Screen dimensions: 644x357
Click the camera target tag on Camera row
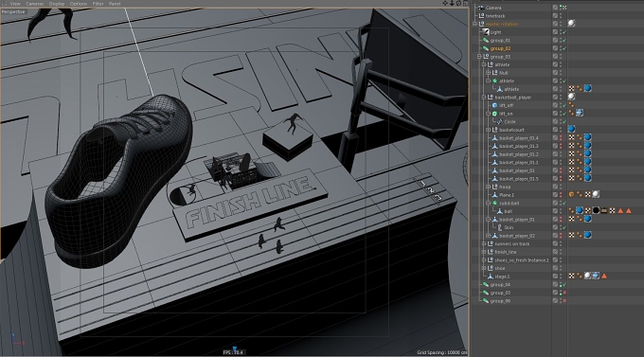tap(564, 8)
